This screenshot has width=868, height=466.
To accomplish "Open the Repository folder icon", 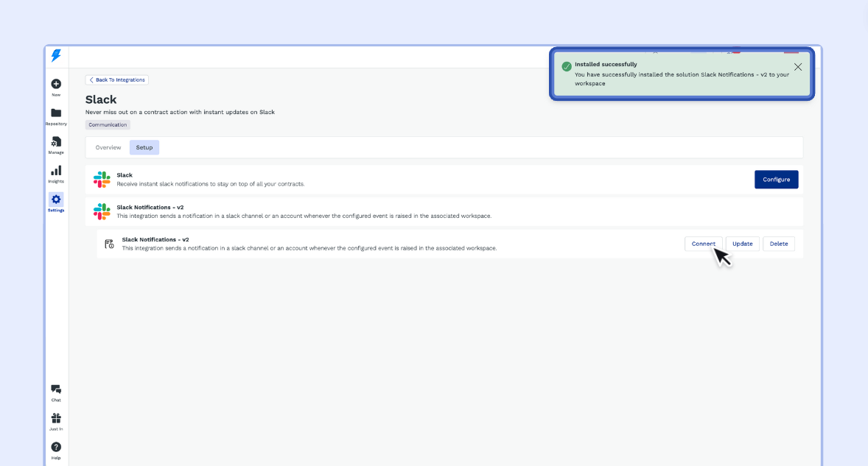I will pos(56,113).
